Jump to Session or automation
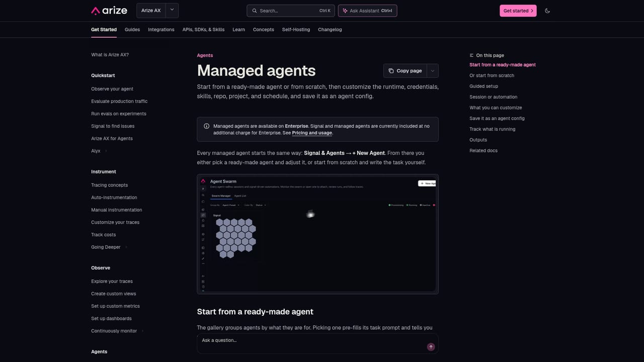This screenshot has height=362, width=644. (494, 97)
